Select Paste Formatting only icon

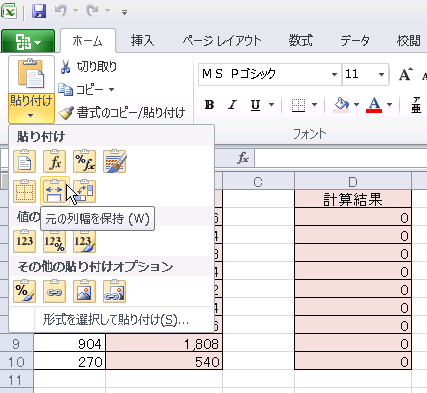(x=24, y=291)
